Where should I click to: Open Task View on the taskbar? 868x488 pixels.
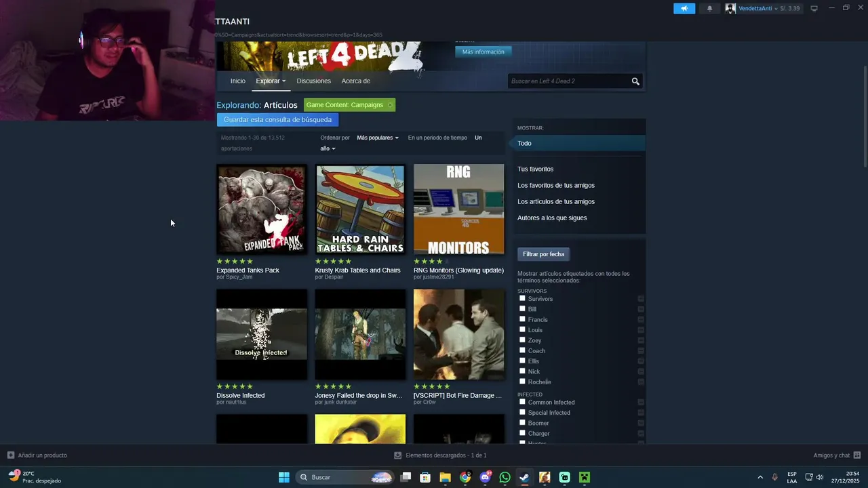click(x=406, y=477)
